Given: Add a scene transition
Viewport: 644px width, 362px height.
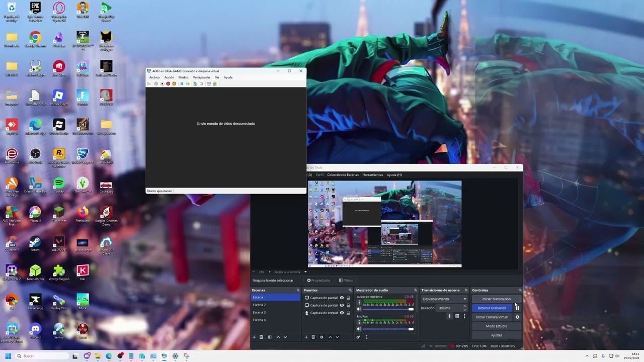Looking at the screenshot, I should point(449,316).
